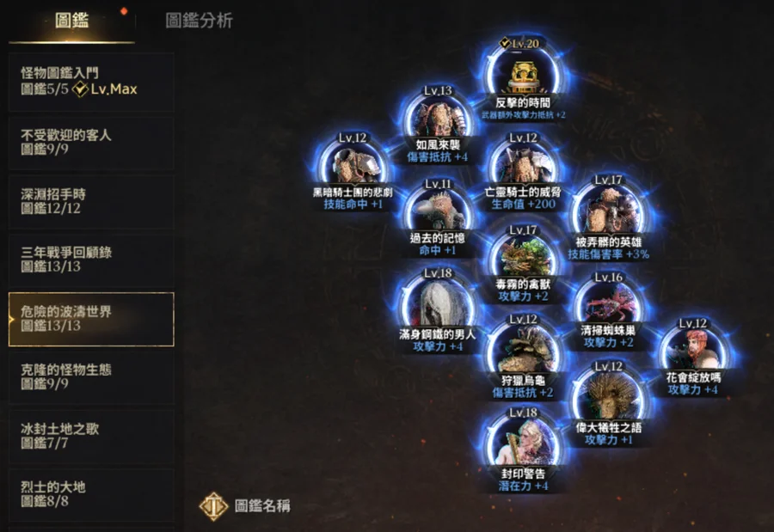Image resolution: width=774 pixels, height=532 pixels.
Task: Click the 花會綻放嗎 Lv.12 character node
Action: (693, 350)
